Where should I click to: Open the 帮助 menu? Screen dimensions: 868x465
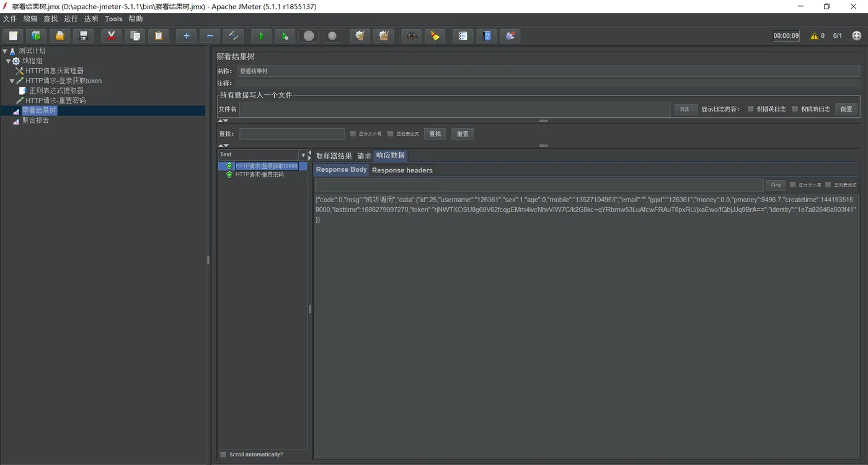pyautogui.click(x=136, y=19)
